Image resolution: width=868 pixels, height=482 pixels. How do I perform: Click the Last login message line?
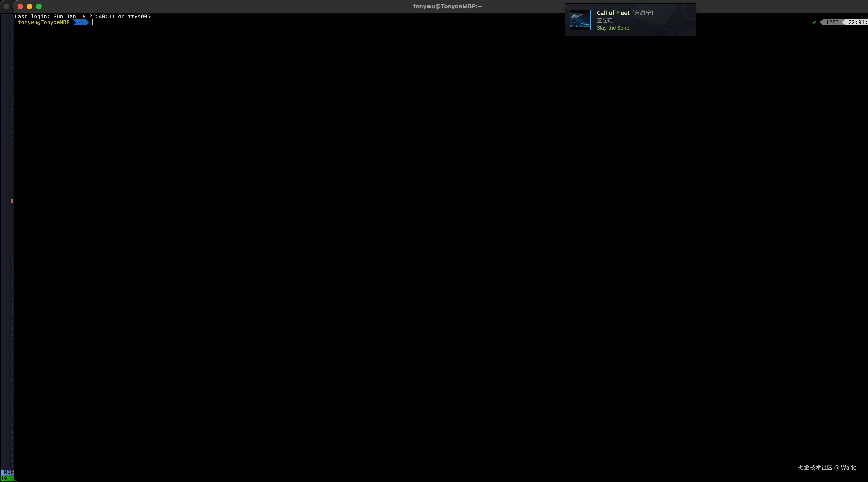[x=83, y=16]
